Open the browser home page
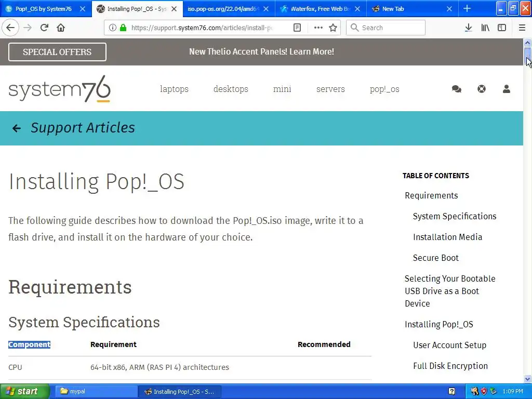This screenshot has height=399, width=532. (61, 28)
